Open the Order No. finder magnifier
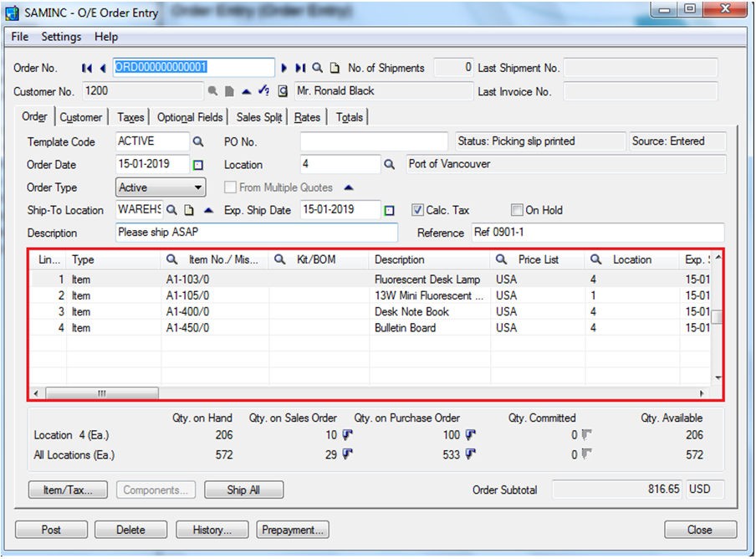 tap(318, 68)
